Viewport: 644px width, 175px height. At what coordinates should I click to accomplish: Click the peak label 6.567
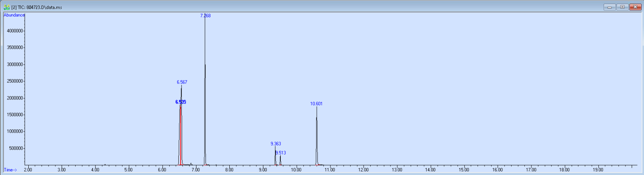click(182, 82)
